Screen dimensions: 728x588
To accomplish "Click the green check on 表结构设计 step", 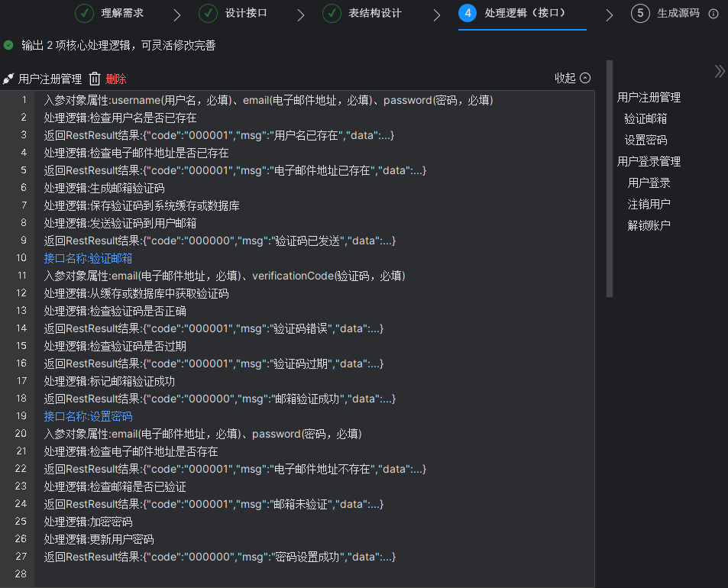I will click(330, 13).
